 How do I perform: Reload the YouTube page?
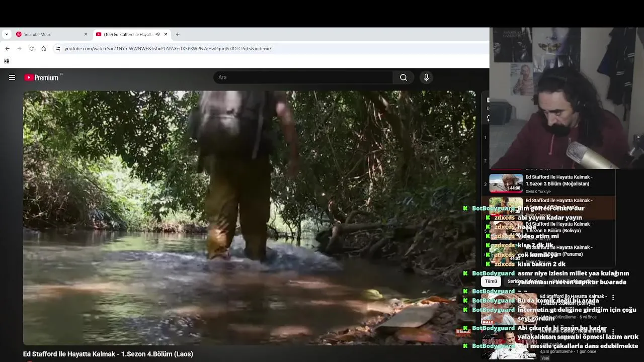click(x=31, y=49)
